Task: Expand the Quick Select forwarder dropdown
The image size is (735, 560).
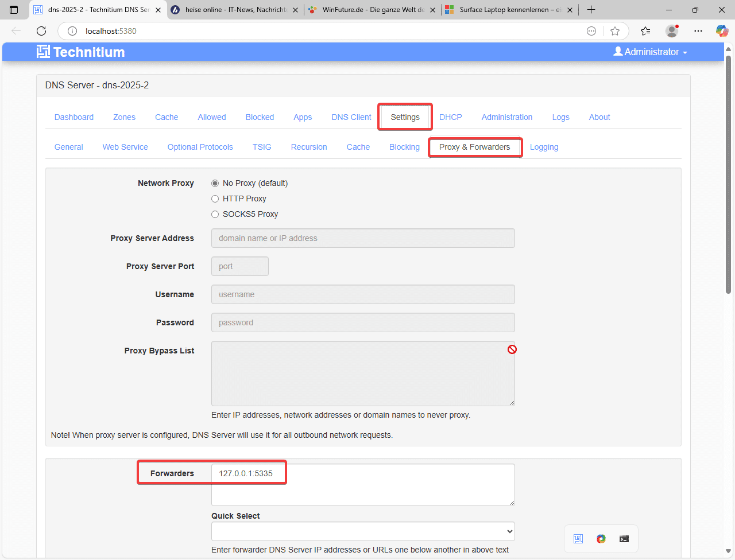Action: [x=363, y=531]
